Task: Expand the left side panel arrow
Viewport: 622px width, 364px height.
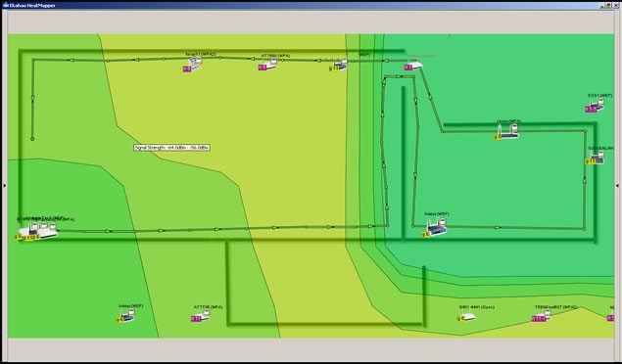Action: [5, 185]
